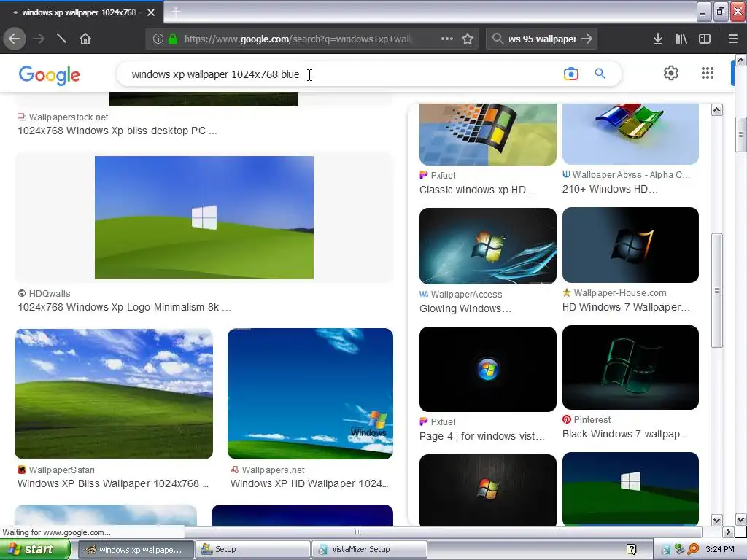The image size is (747, 560).
Task: Click the Wallpaper-House.com source label
Action: 620,293
